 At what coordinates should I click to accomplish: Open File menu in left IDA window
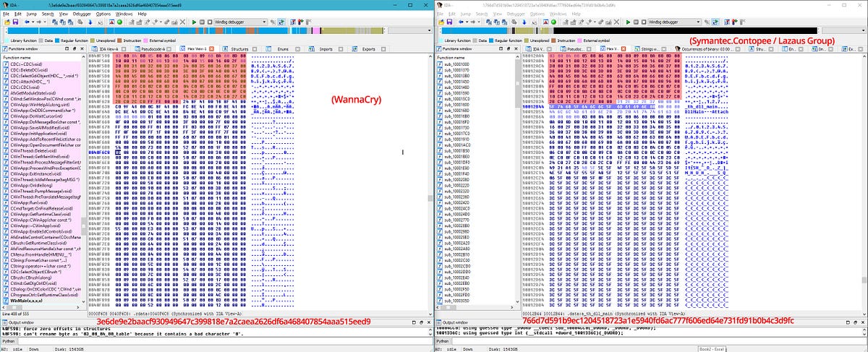tap(6, 14)
